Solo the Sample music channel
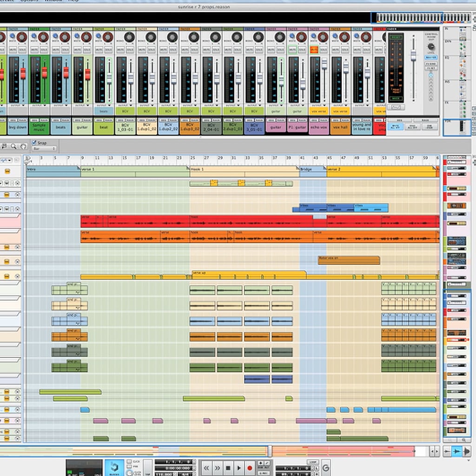 click(x=44, y=49)
